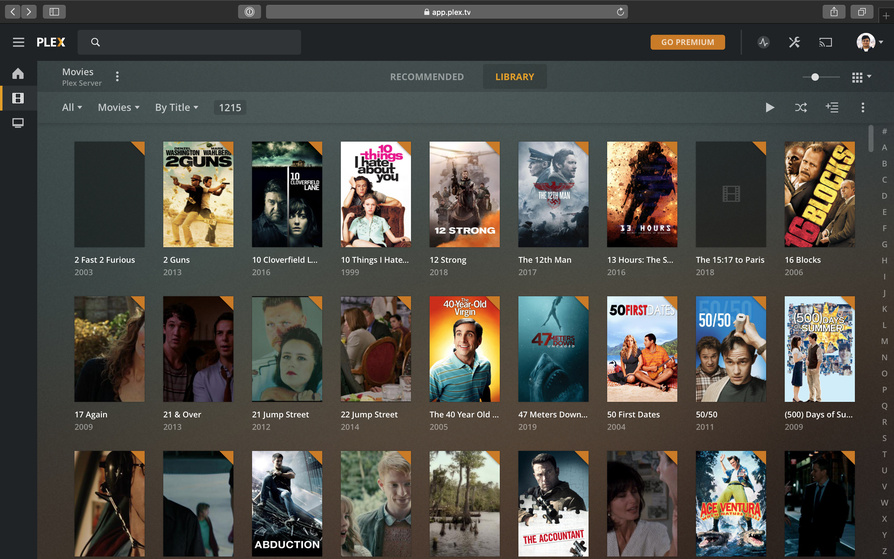Open the 13 Hours poster
Screen dimensions: 894x559
[x=642, y=195]
